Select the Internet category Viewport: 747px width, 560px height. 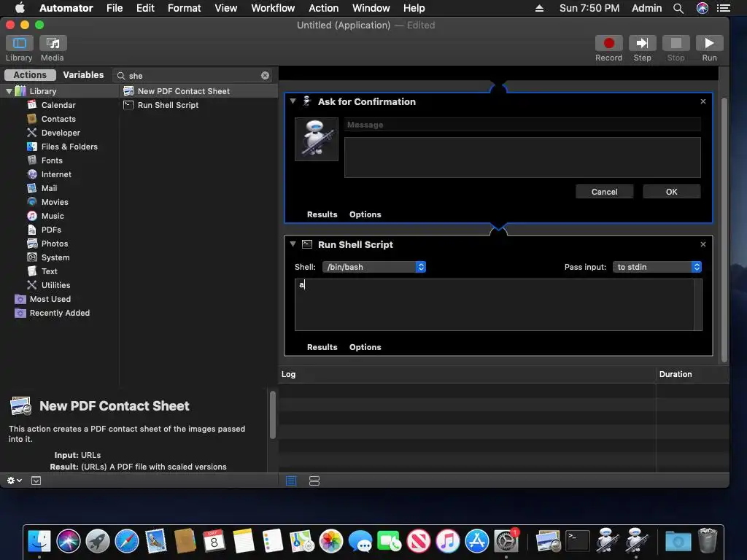pyautogui.click(x=55, y=174)
